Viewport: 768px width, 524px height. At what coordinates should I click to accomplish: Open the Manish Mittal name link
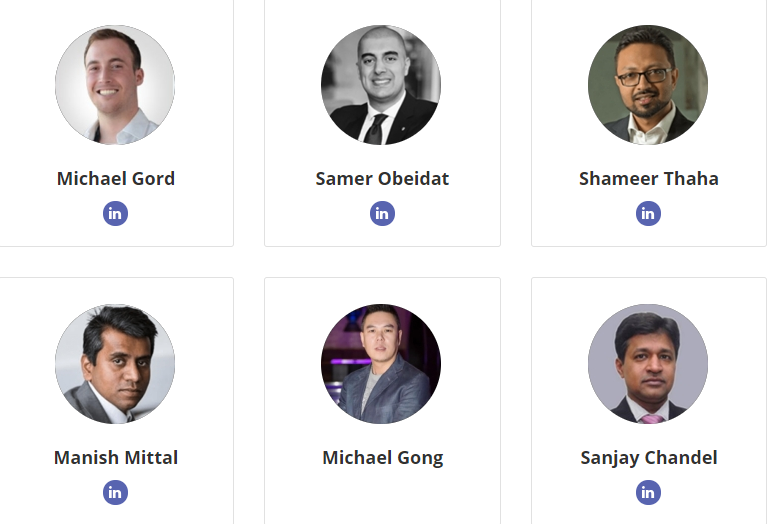(115, 458)
